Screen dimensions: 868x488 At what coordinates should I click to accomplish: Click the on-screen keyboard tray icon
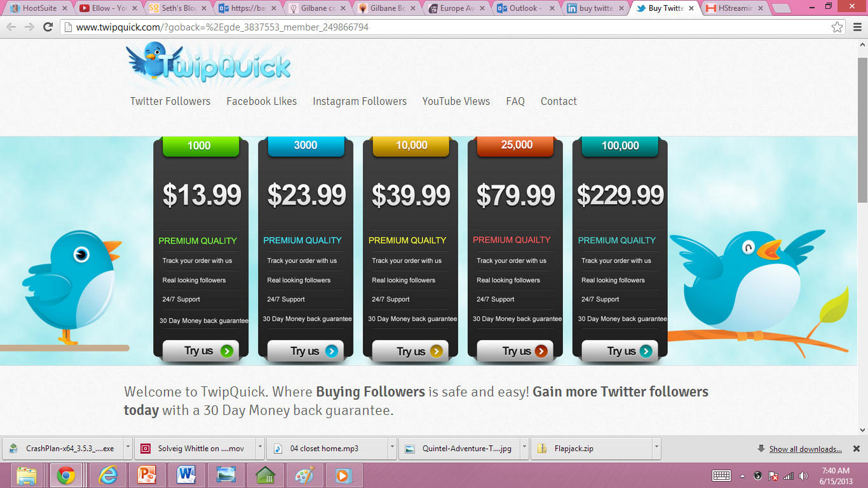[722, 475]
